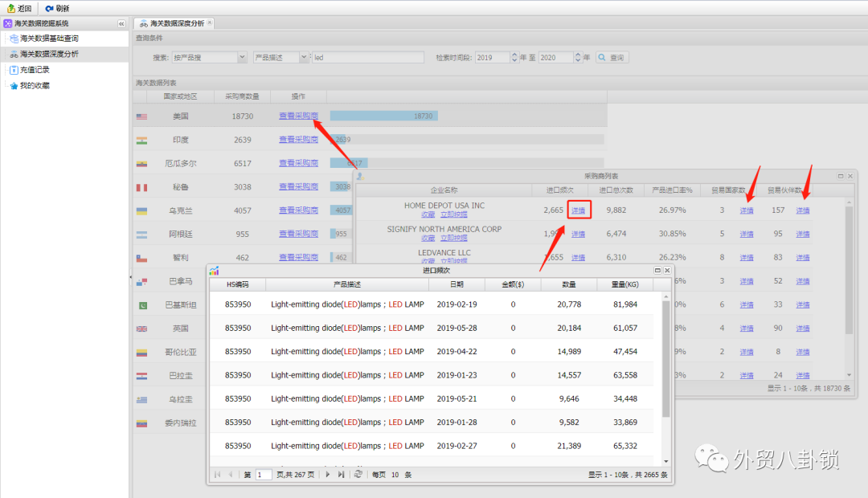Click the 返回 back toolbar button

[x=19, y=8]
